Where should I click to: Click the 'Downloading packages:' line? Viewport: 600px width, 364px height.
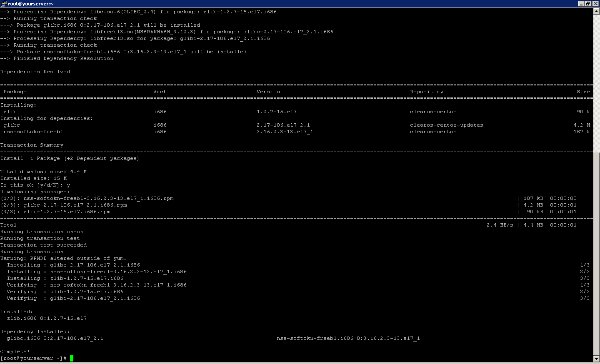pos(35,192)
